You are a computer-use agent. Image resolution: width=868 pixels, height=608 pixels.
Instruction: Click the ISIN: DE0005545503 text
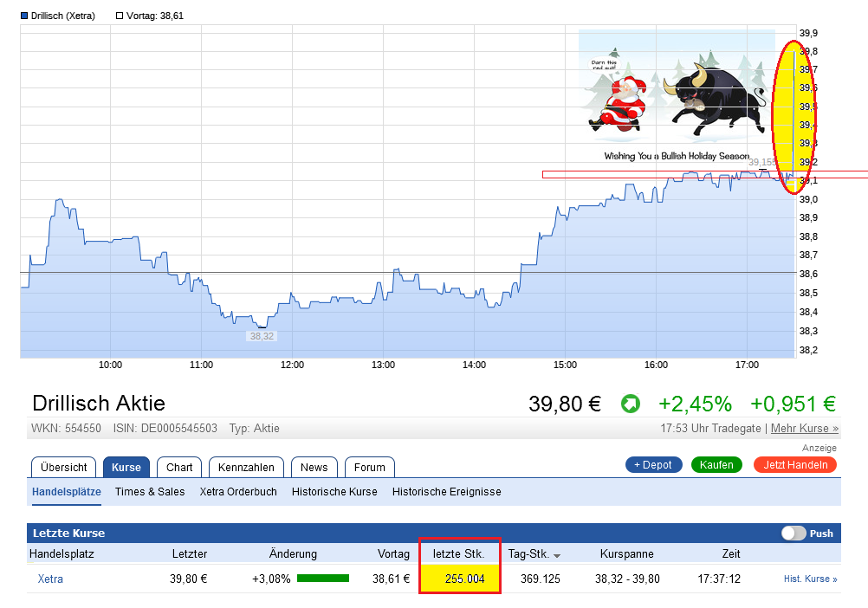coord(165,428)
